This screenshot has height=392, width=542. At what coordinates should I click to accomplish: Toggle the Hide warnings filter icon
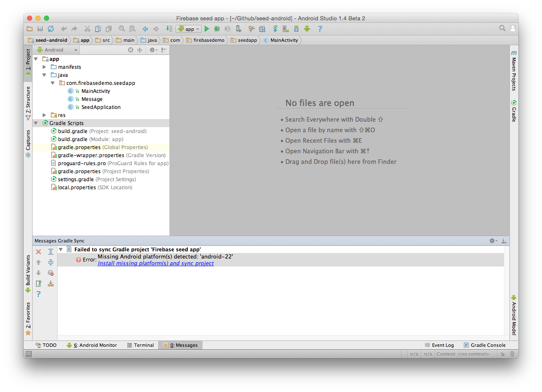(x=51, y=273)
